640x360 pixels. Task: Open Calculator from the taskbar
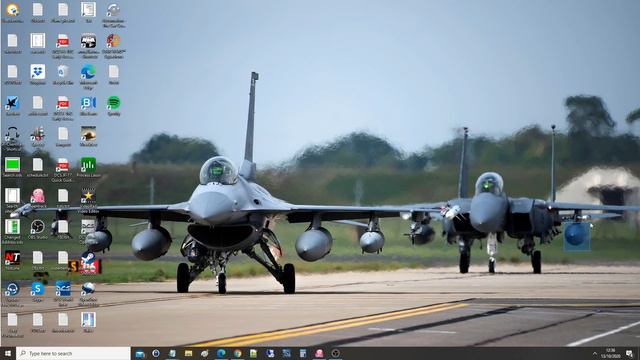[303, 353]
